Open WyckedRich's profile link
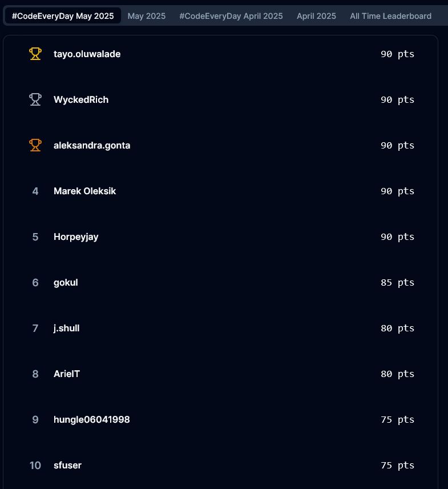Viewport: 448px width, 489px height. [x=81, y=99]
